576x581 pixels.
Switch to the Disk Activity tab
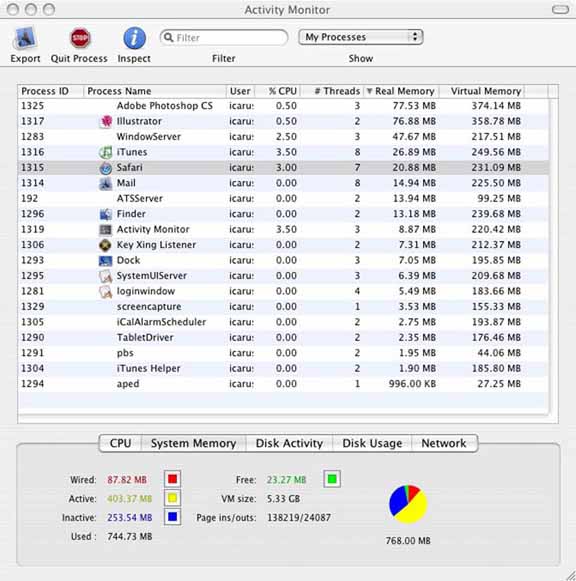click(289, 443)
